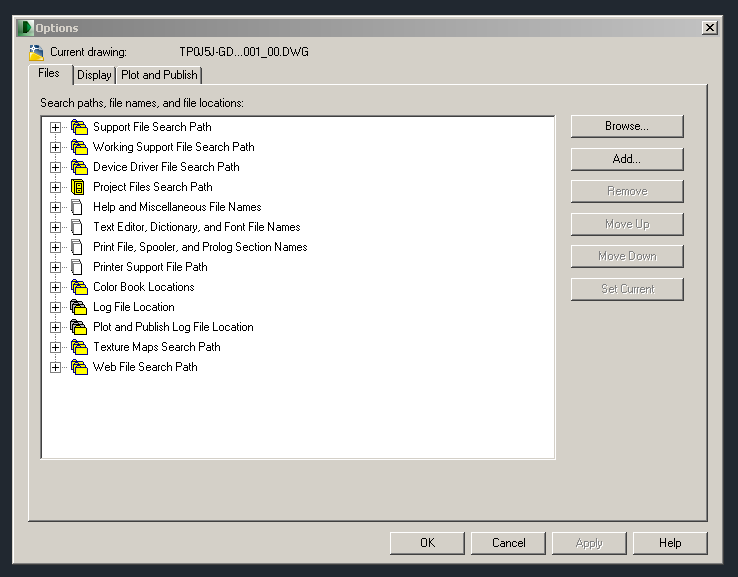
Task: Click the Project Files Search Path icon
Action: click(x=79, y=187)
